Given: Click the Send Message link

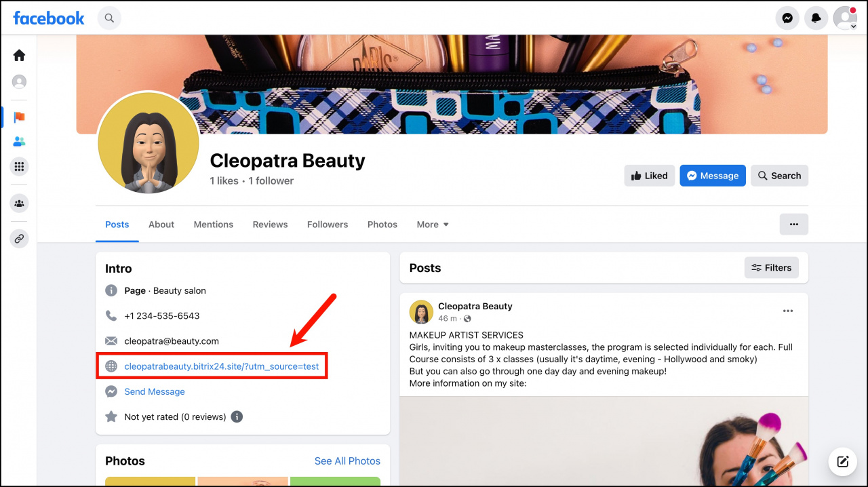Looking at the screenshot, I should click(155, 391).
